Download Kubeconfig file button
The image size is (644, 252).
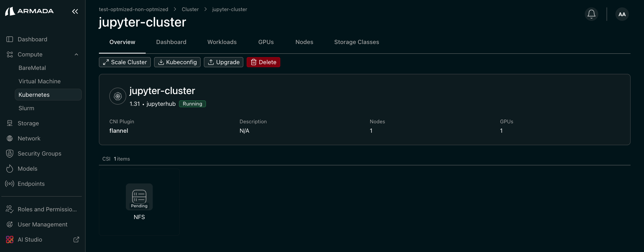tap(177, 62)
